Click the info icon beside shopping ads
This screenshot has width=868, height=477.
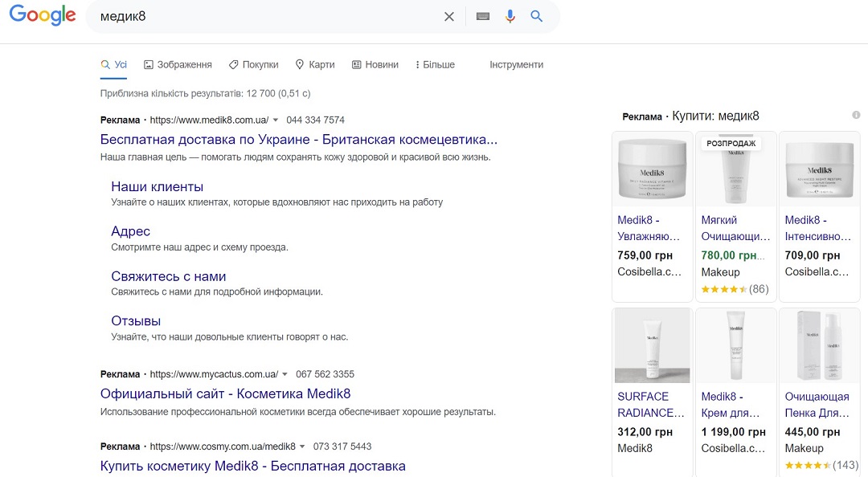[856, 115]
